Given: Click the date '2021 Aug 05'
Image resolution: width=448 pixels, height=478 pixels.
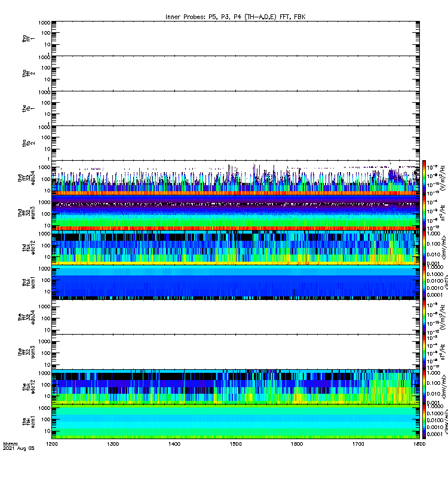Looking at the screenshot, I should point(19,449).
